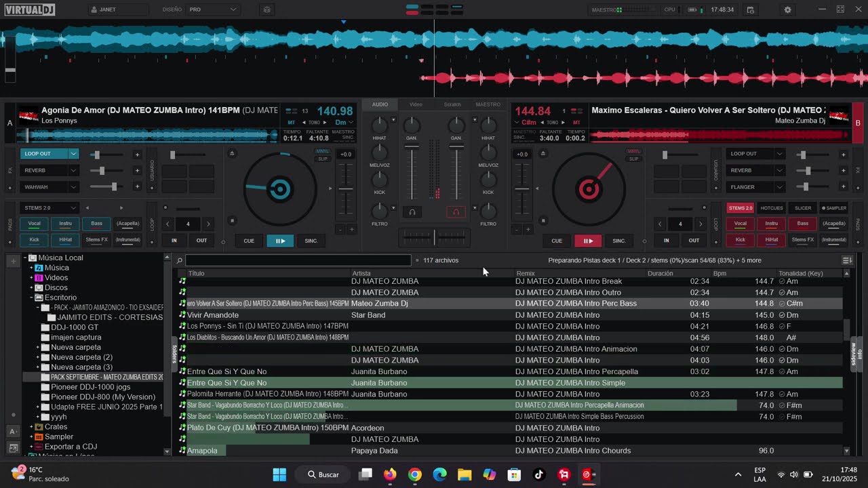The image size is (868, 488).
Task: Toggle Instru stem on deck A
Action: pyautogui.click(x=65, y=223)
